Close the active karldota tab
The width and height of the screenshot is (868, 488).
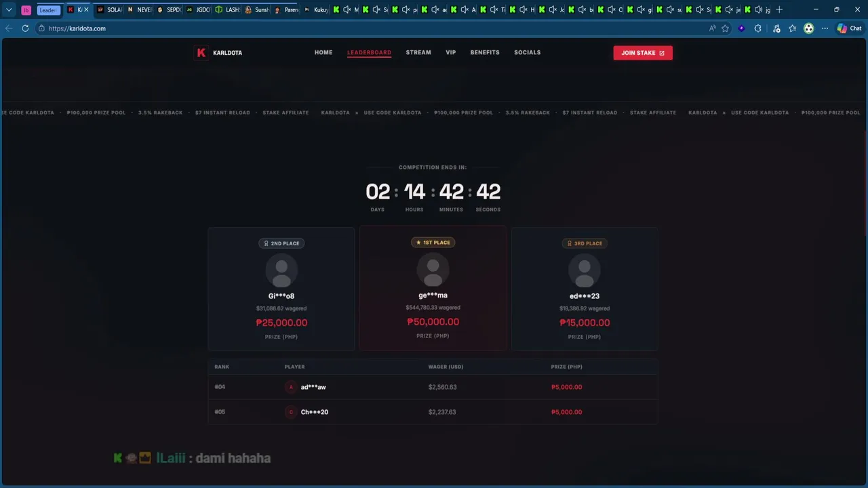pyautogui.click(x=86, y=9)
